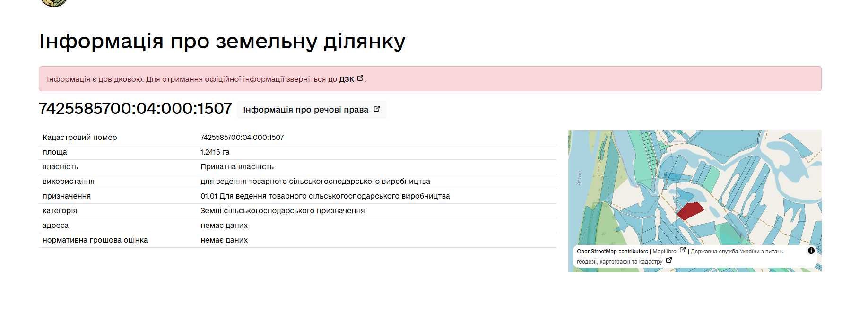Click the external-link icon next to ДЗК

tap(360, 78)
